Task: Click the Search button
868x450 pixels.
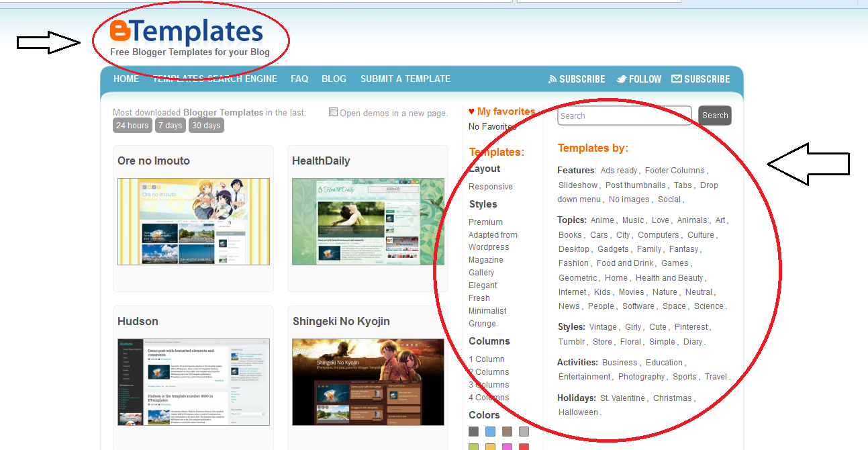Action: click(x=714, y=116)
